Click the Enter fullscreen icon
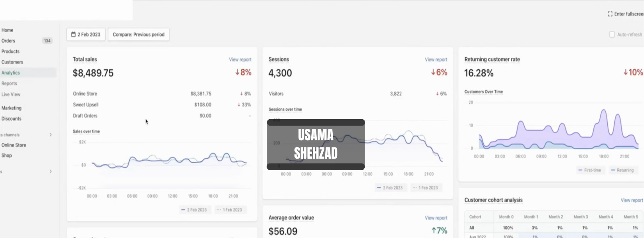 pyautogui.click(x=610, y=14)
